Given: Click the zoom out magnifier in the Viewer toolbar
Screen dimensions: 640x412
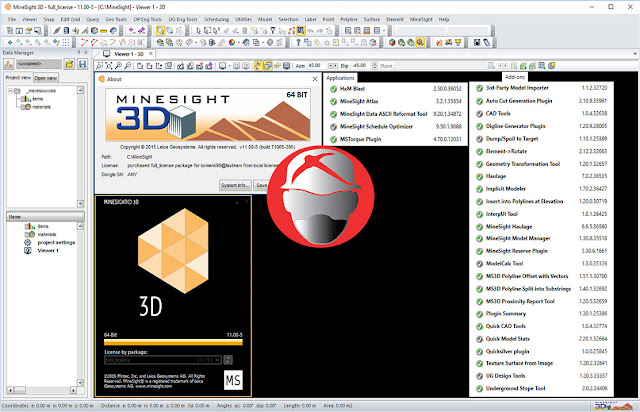Looking at the screenshot, I should [127, 66].
